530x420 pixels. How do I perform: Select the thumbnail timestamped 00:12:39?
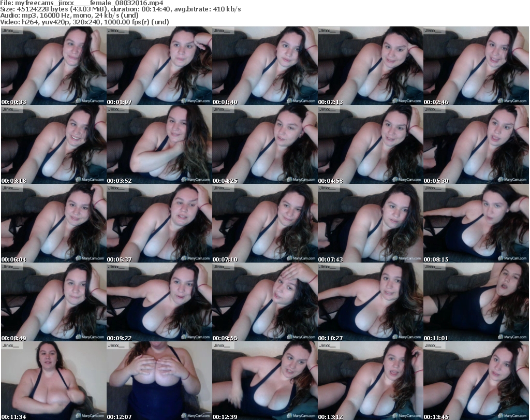click(x=264, y=381)
